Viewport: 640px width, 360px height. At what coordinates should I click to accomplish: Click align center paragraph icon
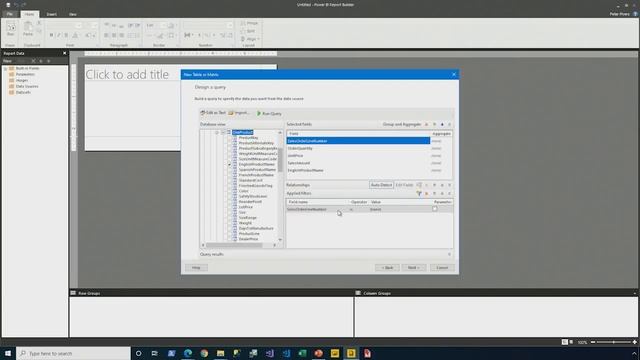point(114,36)
